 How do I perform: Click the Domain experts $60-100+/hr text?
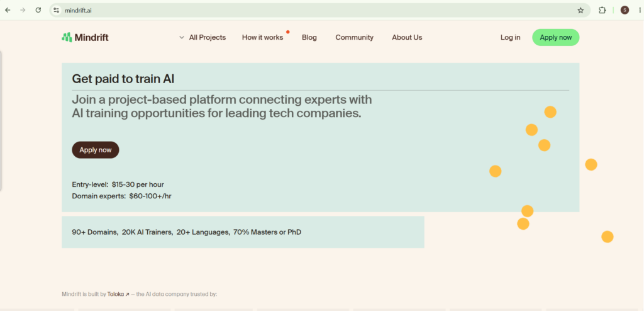coord(121,196)
